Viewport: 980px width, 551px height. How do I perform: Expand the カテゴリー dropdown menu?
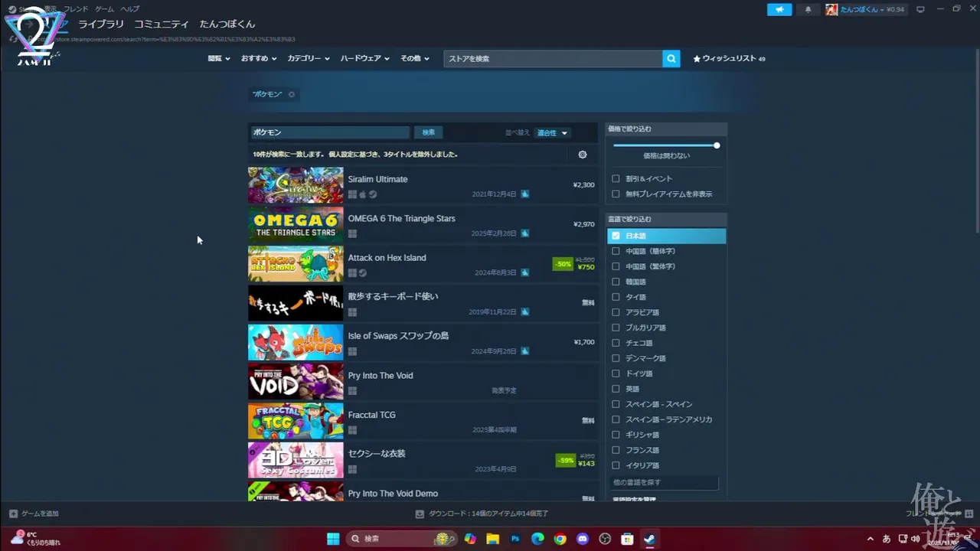[x=309, y=58]
